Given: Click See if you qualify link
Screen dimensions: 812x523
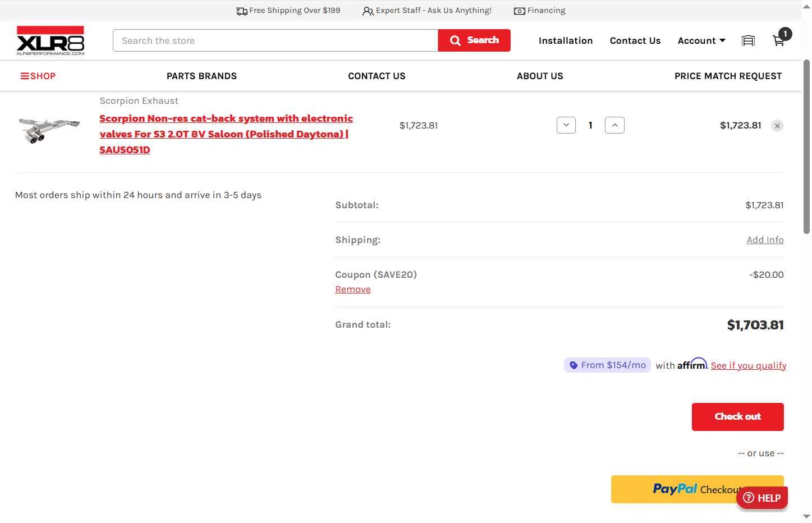Looking at the screenshot, I should pyautogui.click(x=749, y=365).
